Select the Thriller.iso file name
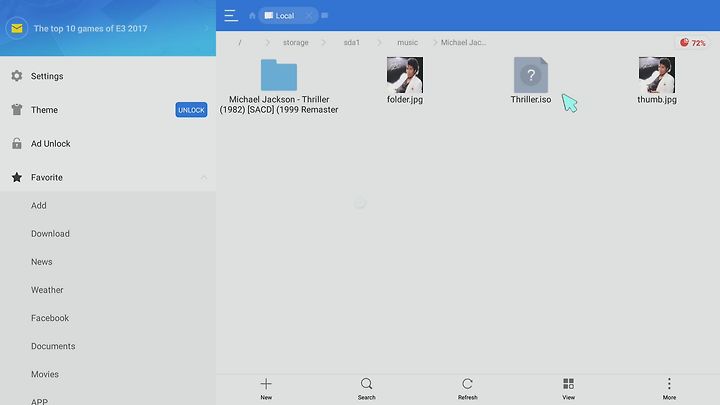 point(531,99)
